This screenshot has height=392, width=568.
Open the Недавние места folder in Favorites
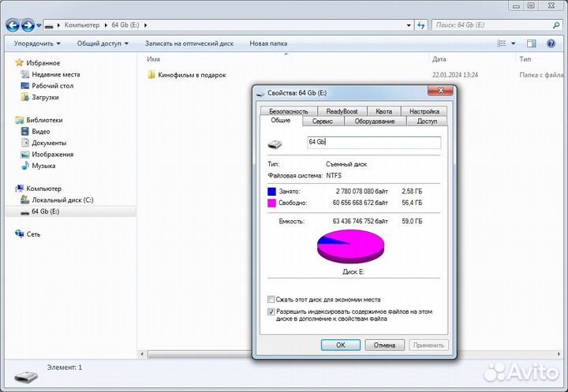[x=55, y=74]
